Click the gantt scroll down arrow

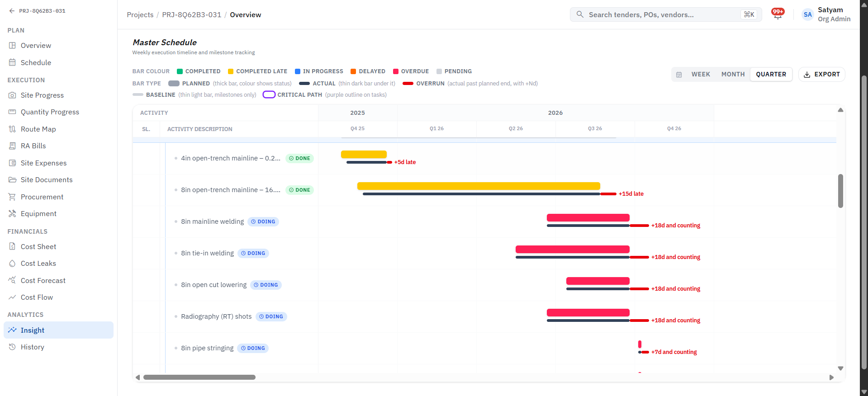pyautogui.click(x=840, y=368)
